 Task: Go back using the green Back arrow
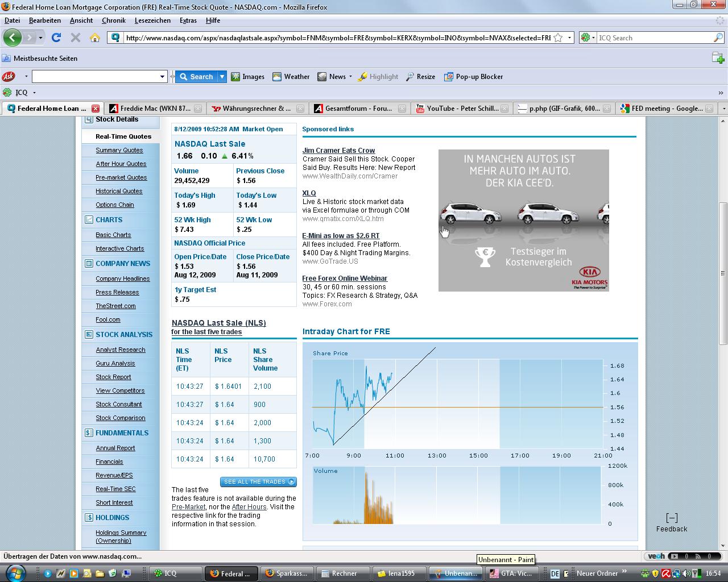13,38
